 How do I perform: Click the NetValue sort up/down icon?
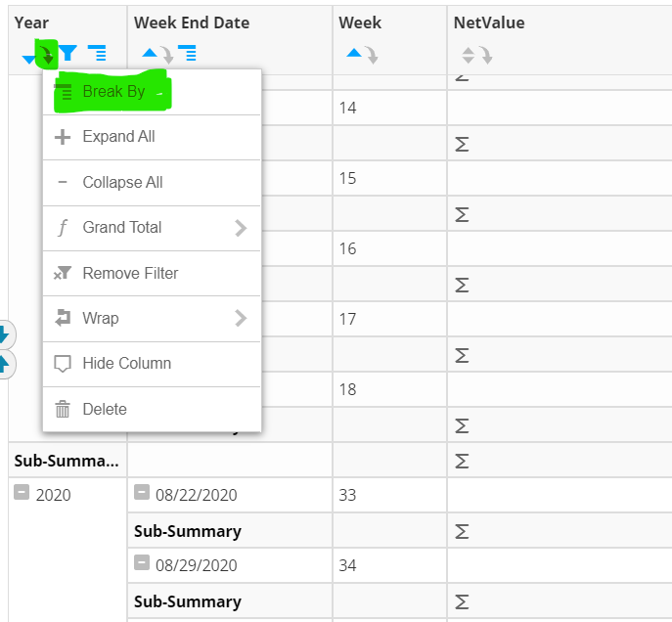468,55
